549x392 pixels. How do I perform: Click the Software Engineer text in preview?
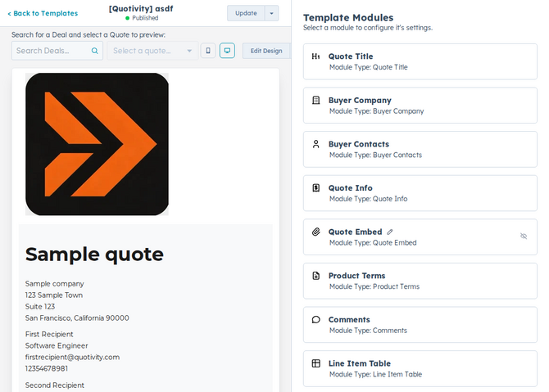57,345
